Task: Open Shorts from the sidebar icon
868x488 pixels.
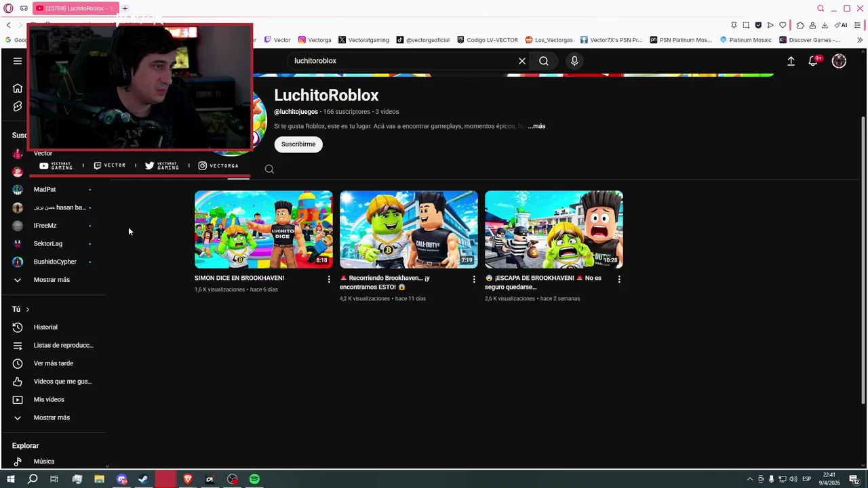Action: point(18,106)
